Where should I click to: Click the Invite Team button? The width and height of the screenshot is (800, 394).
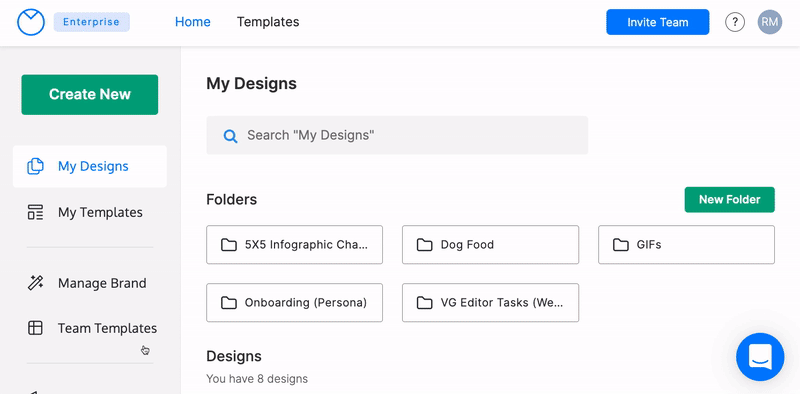pyautogui.click(x=658, y=22)
